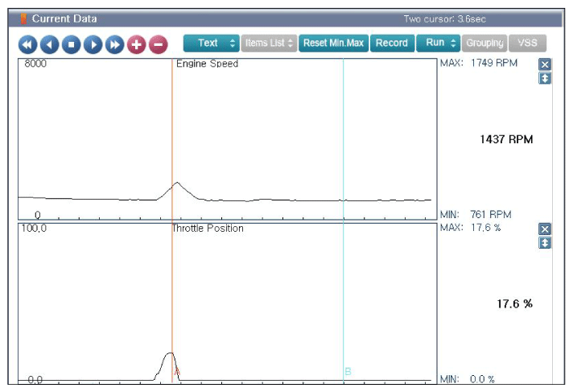
Task: Close the Throttle Position graph
Action: (x=545, y=229)
